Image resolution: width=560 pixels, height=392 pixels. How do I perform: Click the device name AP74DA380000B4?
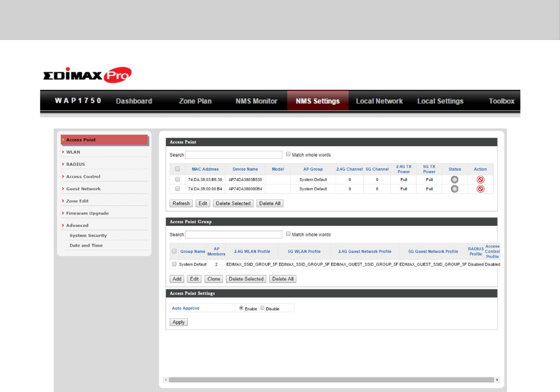point(245,188)
